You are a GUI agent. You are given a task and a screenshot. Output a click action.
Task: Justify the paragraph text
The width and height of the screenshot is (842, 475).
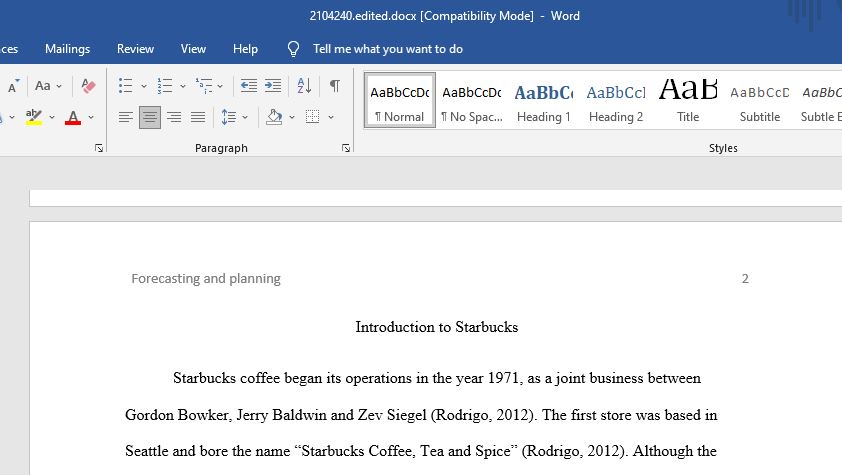click(x=198, y=117)
